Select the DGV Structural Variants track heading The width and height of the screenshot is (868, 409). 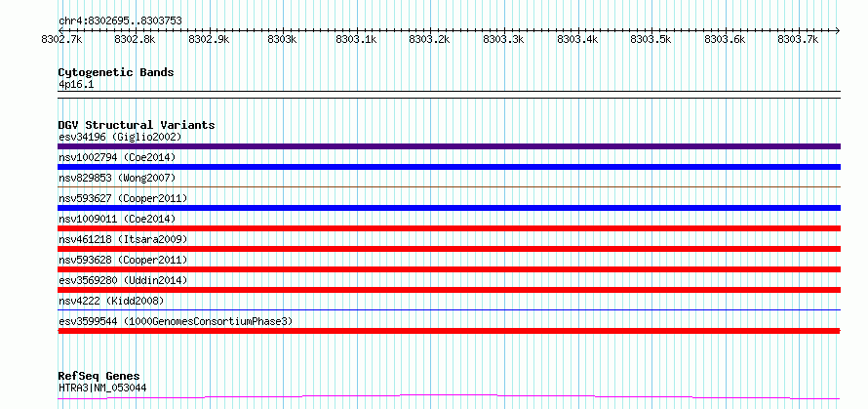[137, 125]
